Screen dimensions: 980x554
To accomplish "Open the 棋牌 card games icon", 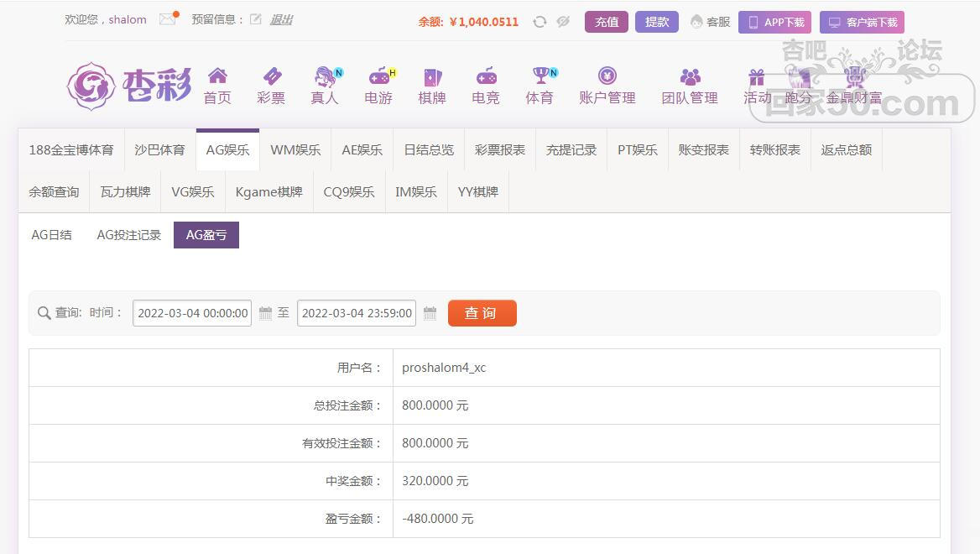I will (432, 77).
